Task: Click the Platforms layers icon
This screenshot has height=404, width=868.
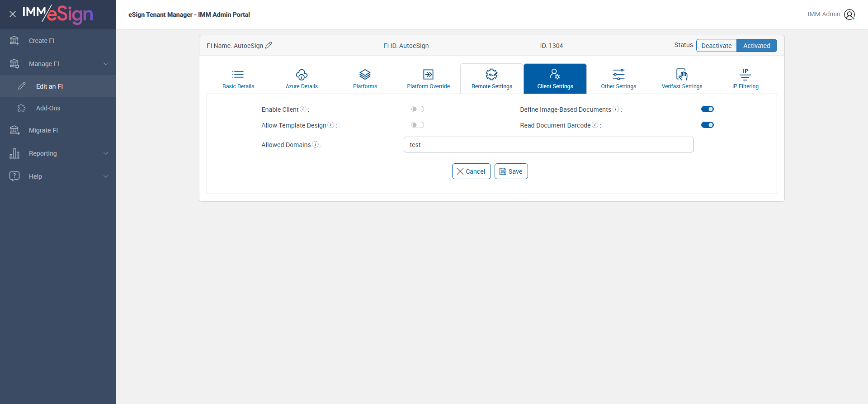Action: (x=365, y=74)
